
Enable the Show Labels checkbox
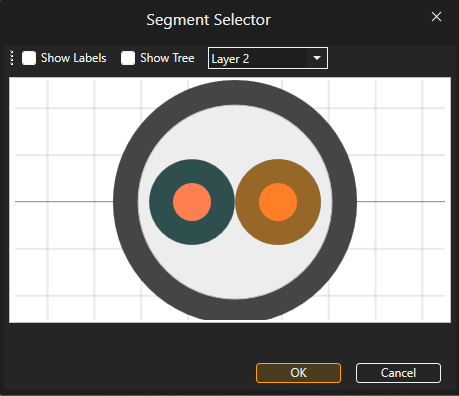pos(29,58)
